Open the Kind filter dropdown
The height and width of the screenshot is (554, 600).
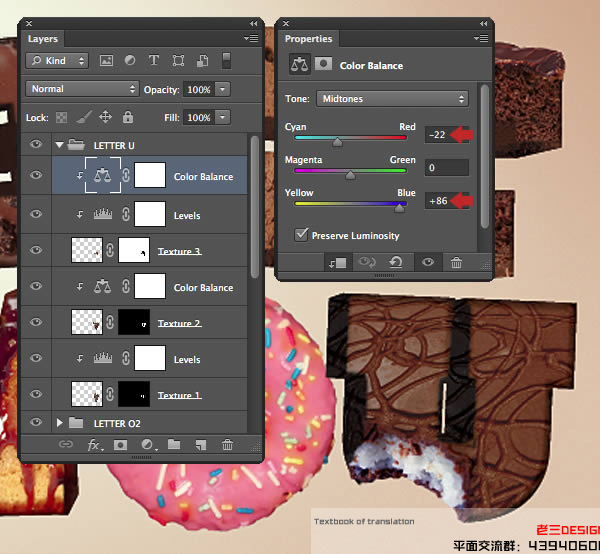tap(57, 61)
